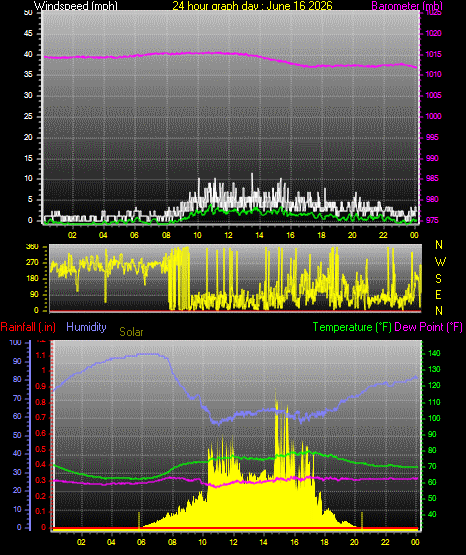466x555 pixels.
Task: Select the '24 hour graph day : June 16 2026' heading
Action: pos(252,6)
